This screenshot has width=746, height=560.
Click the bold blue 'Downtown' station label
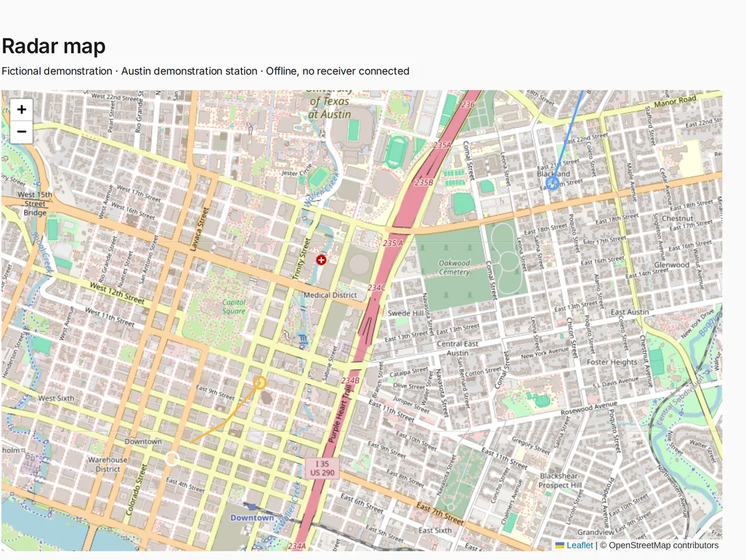coord(252,518)
